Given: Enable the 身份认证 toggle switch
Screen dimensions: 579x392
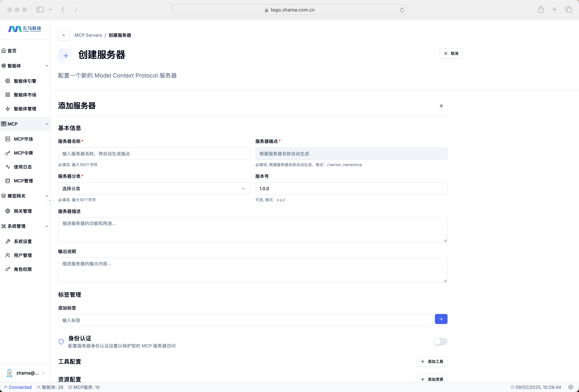Looking at the screenshot, I should click(440, 341).
